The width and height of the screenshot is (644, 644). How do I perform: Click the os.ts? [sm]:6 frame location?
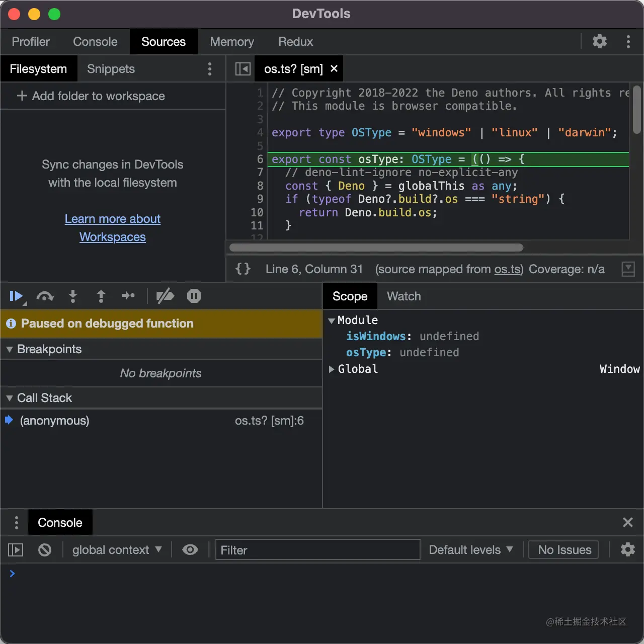click(269, 421)
